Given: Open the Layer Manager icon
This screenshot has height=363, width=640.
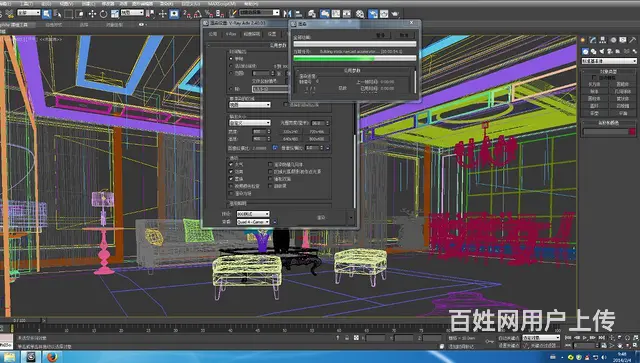Looking at the screenshot, I should tap(312, 14).
